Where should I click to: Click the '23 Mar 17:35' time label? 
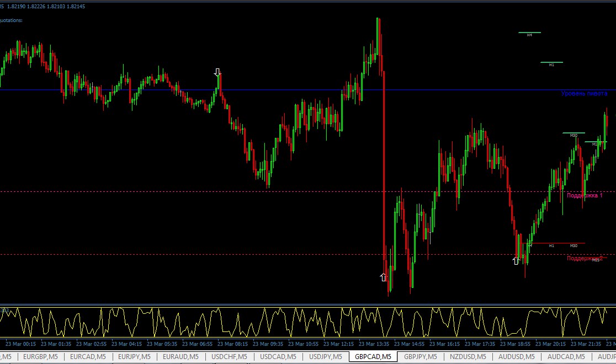click(x=480, y=344)
